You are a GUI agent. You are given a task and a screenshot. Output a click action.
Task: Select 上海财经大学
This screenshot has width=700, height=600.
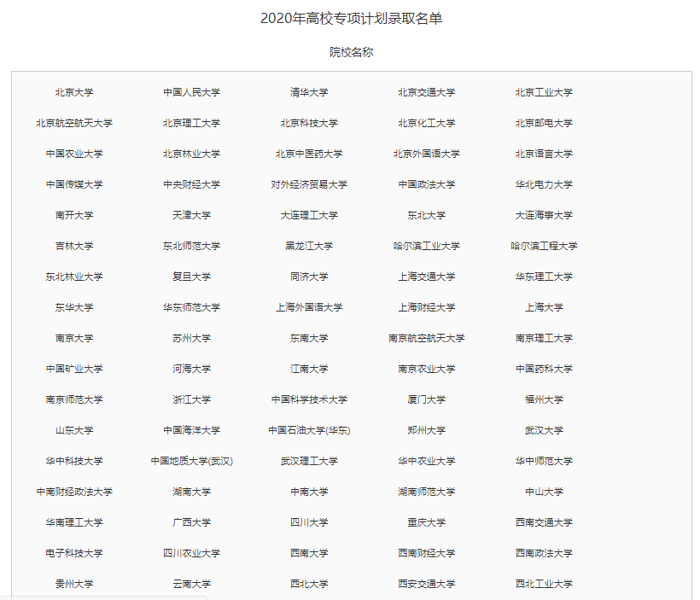coord(426,307)
